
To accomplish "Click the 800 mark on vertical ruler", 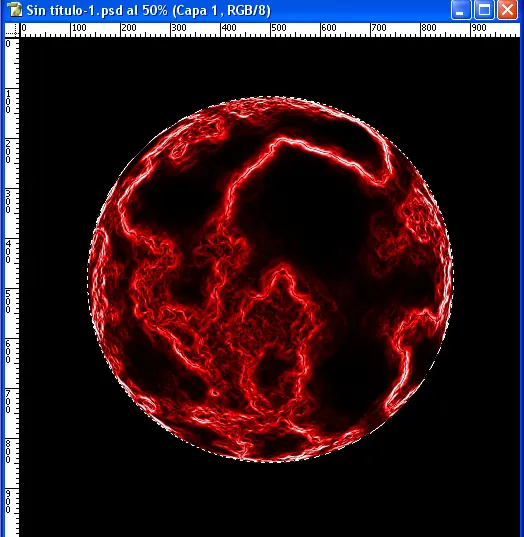I will pos(8,452).
